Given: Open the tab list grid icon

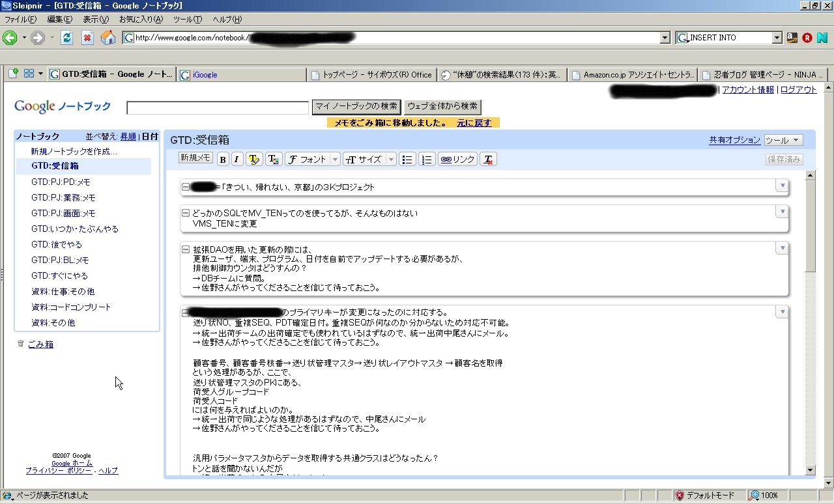Looking at the screenshot, I should click(29, 74).
